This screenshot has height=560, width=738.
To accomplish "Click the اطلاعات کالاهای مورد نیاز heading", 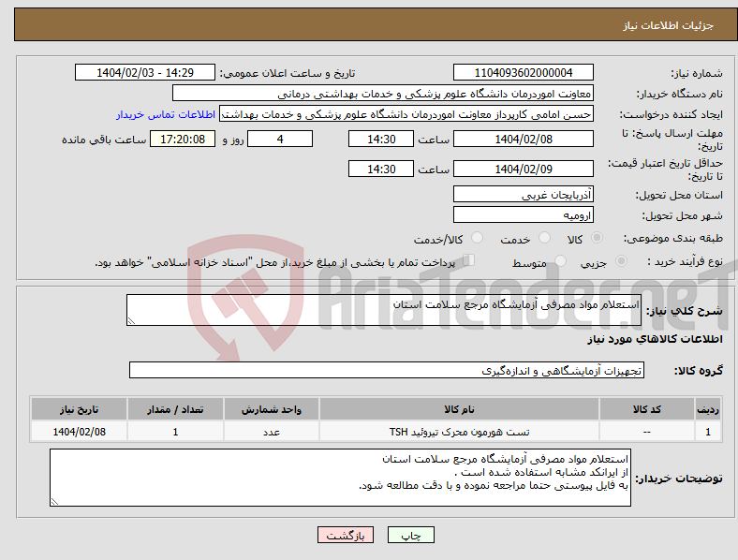I will pos(655,339).
